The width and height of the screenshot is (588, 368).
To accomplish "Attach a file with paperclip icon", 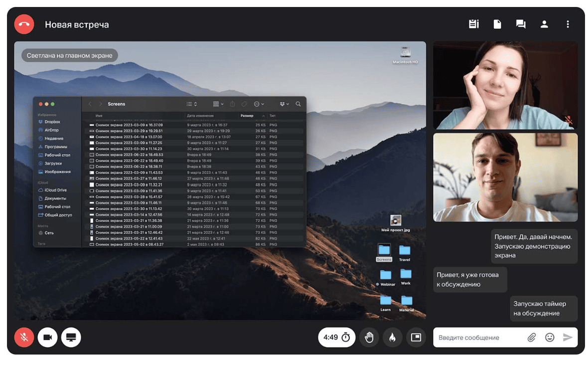I will [532, 338].
